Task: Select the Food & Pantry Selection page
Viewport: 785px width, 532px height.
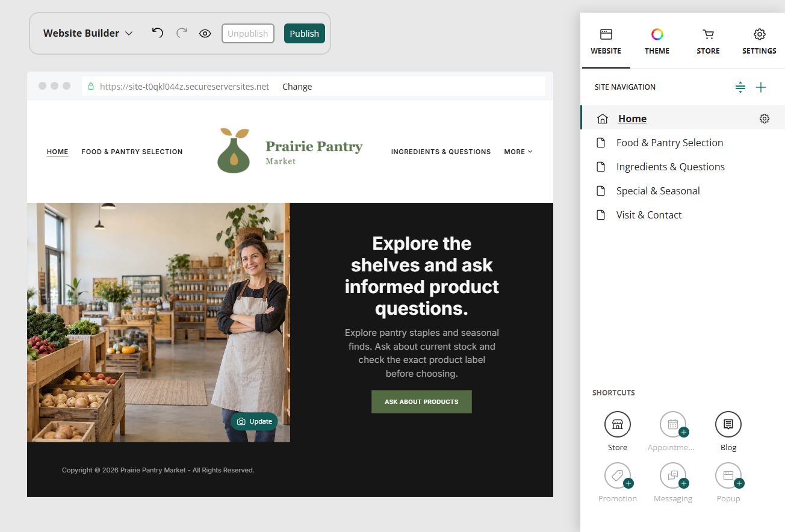Action: point(683,143)
